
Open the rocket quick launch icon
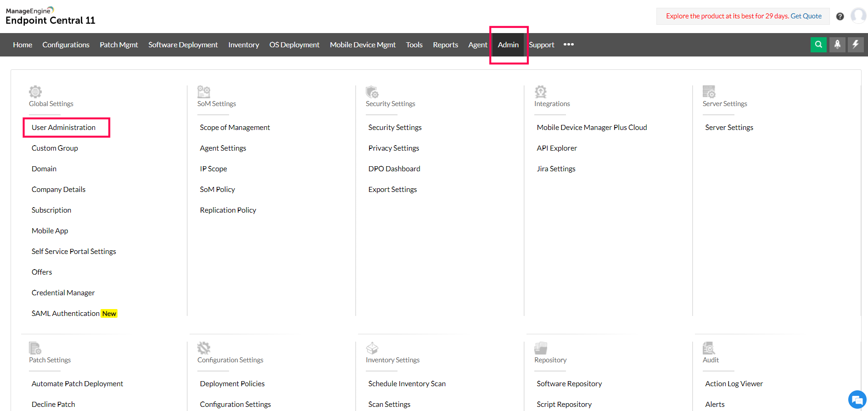837,45
